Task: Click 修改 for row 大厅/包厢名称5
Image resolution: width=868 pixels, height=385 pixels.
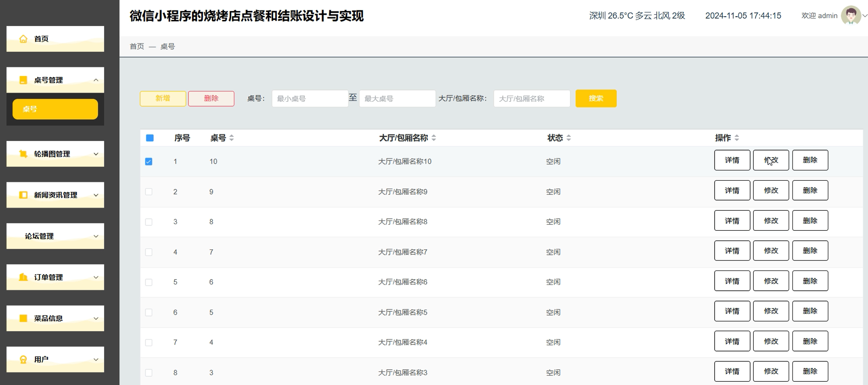Action: 771,311
